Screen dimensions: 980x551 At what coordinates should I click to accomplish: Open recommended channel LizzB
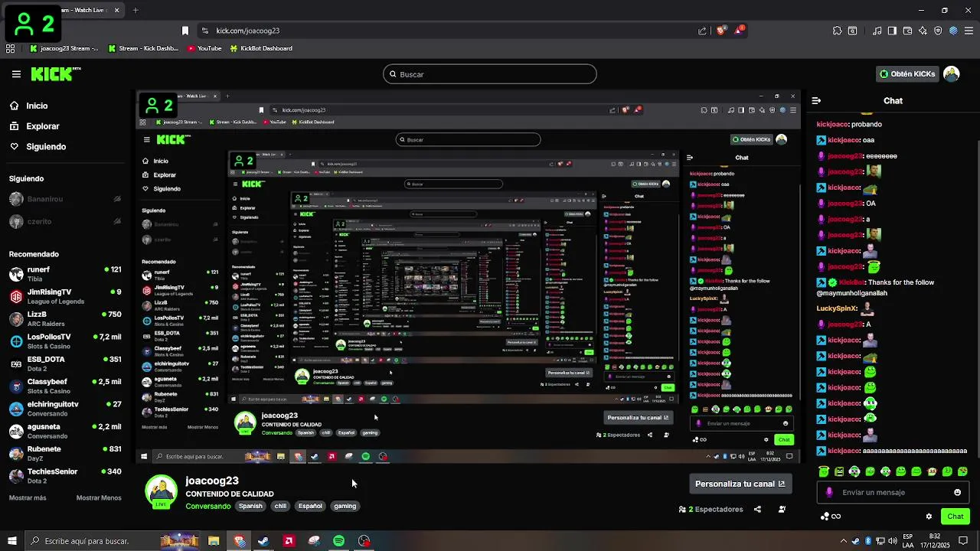click(x=65, y=318)
